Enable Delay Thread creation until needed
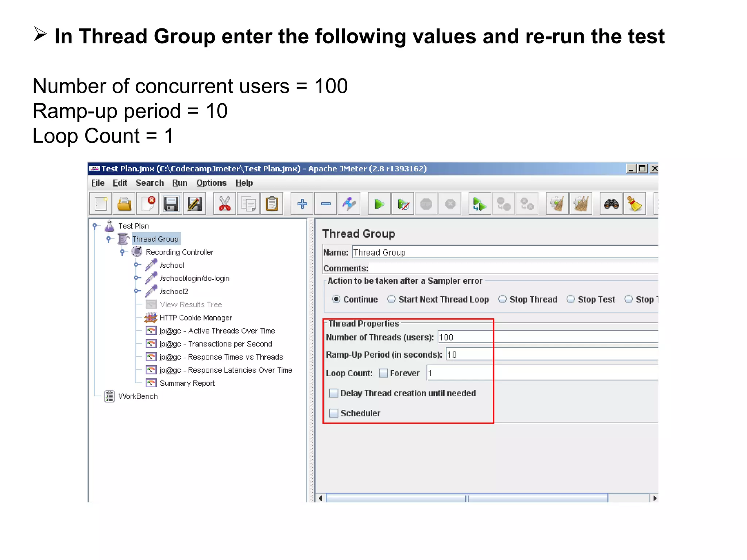This screenshot has width=747, height=560. tap(334, 393)
